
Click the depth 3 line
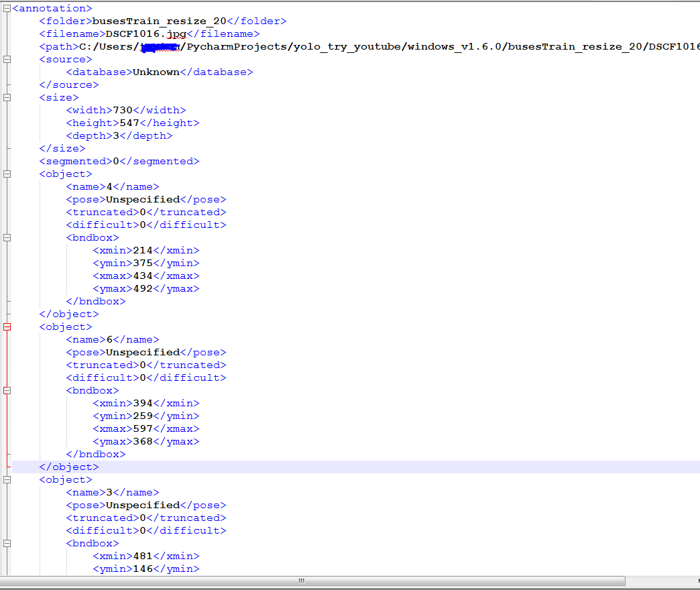[x=119, y=135]
